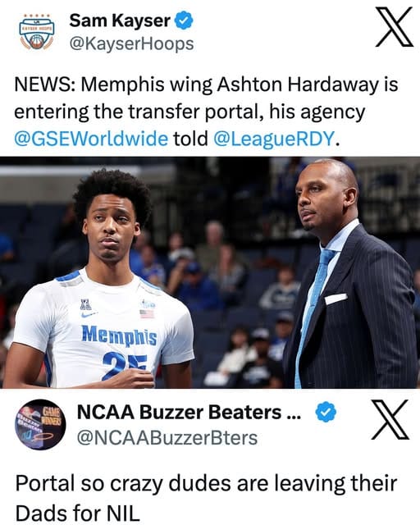Tap the X logo on Sam Kayser's post
The image size is (420, 525).
[395, 27]
